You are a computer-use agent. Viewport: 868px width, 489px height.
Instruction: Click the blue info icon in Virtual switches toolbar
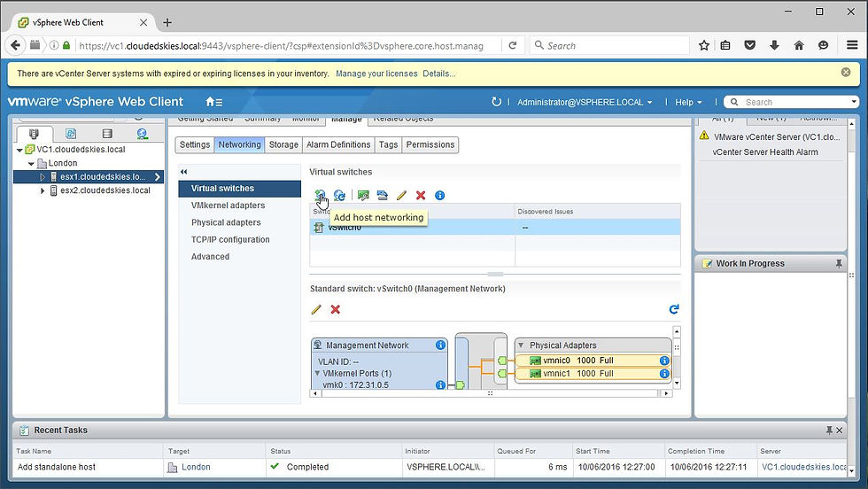coord(439,196)
